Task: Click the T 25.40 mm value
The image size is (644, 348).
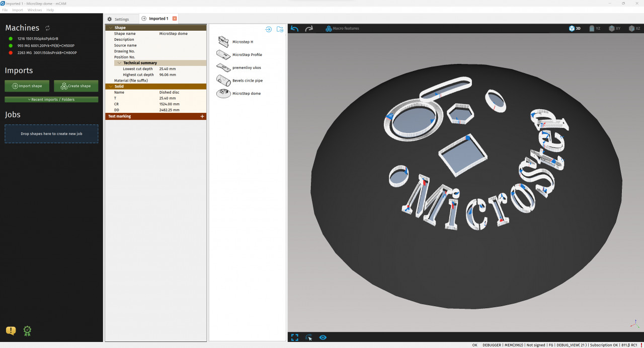Action: (168, 98)
